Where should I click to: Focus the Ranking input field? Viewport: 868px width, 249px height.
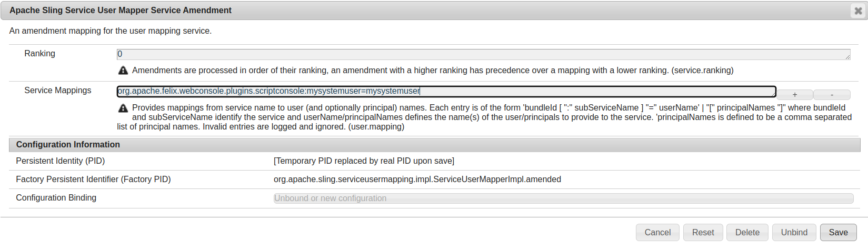(483, 54)
